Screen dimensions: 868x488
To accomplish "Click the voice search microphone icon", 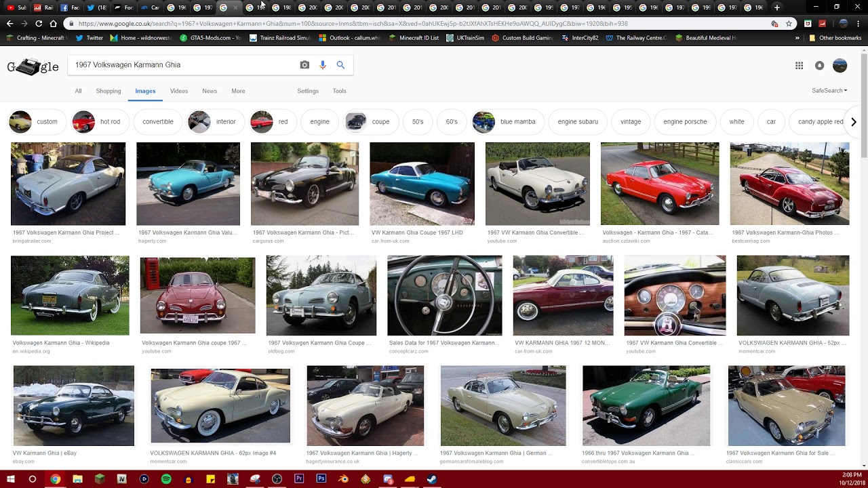I will (x=323, y=65).
